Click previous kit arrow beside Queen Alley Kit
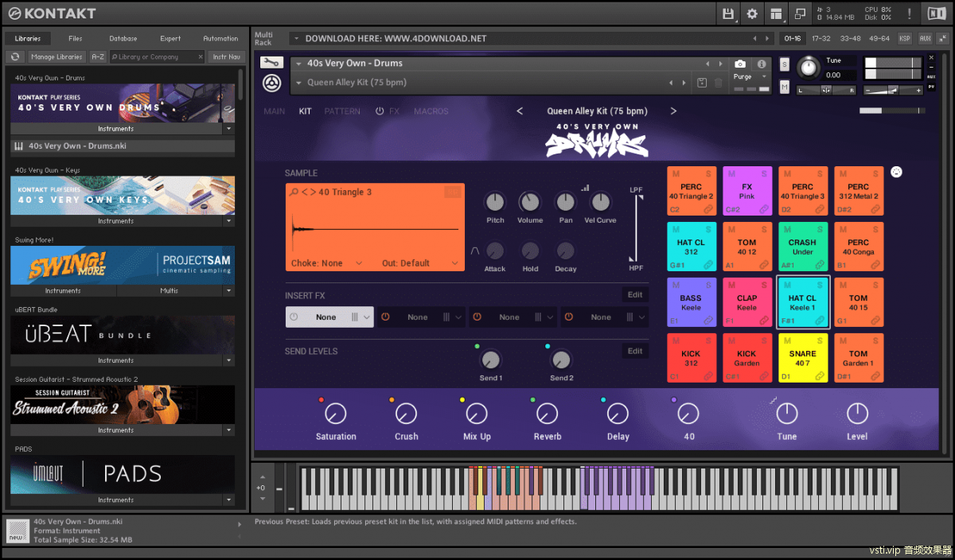 (x=520, y=111)
